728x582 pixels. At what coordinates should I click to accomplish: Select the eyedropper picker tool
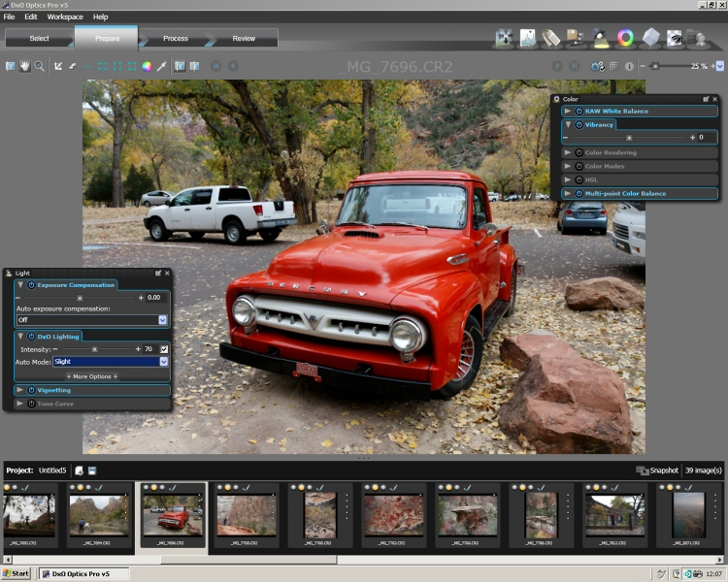pyautogui.click(x=162, y=66)
